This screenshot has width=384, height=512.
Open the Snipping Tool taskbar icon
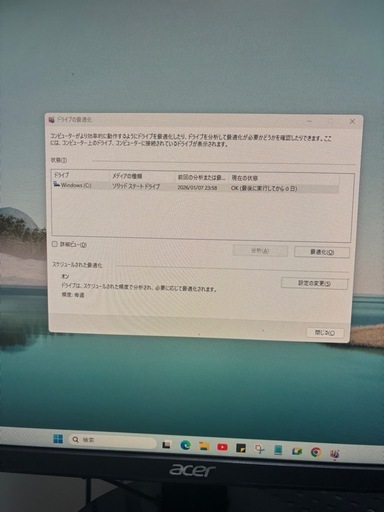click(x=259, y=449)
